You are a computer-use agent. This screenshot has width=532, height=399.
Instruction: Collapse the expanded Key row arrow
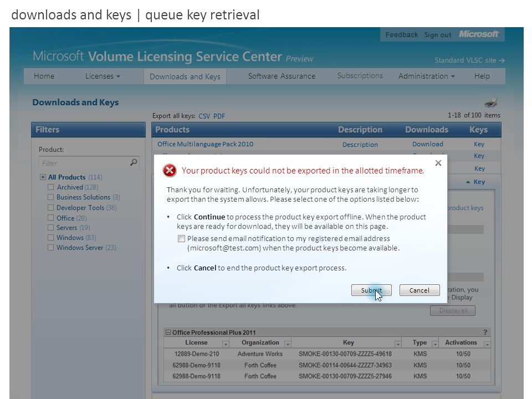[468, 182]
